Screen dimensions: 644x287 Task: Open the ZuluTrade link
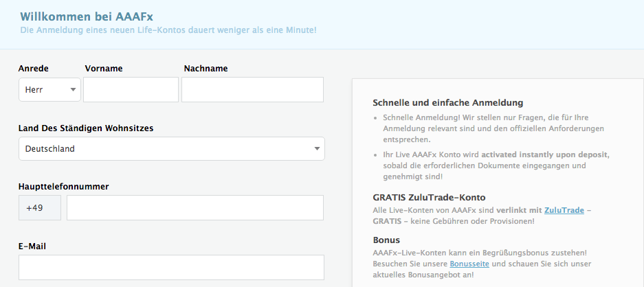(564, 210)
